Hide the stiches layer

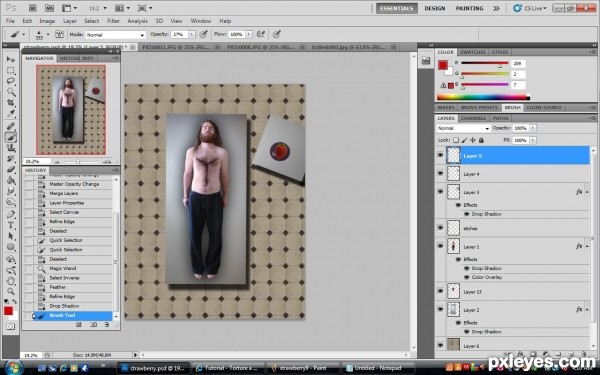440,228
